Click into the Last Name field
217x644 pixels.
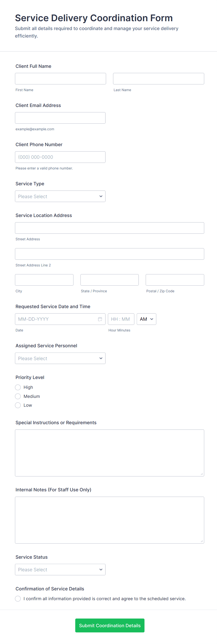tap(158, 79)
